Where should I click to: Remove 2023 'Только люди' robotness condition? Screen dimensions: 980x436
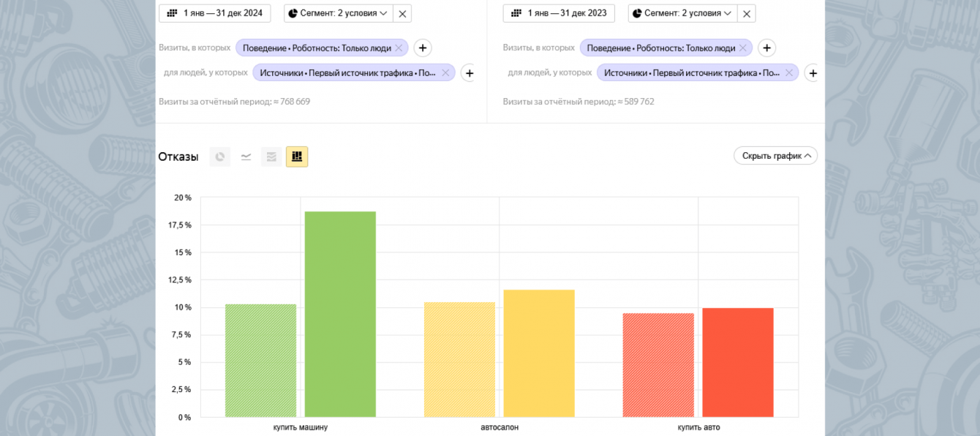(743, 48)
